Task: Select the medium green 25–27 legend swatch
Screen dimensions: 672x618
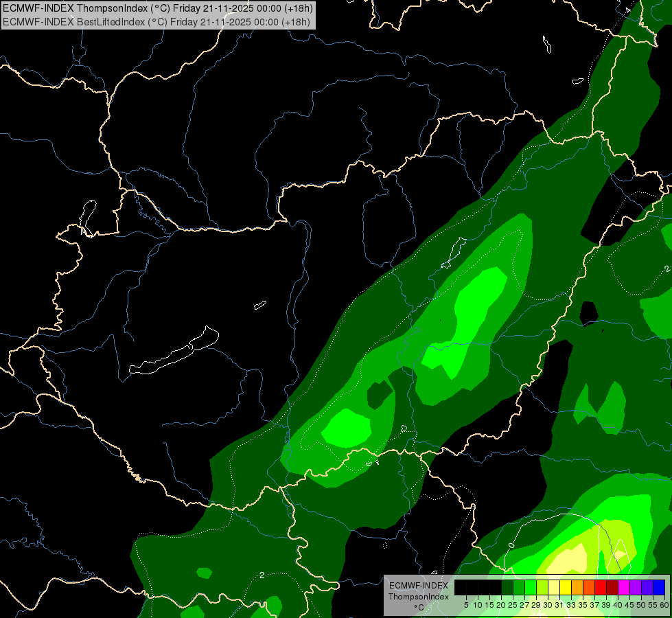Action: pos(518,587)
